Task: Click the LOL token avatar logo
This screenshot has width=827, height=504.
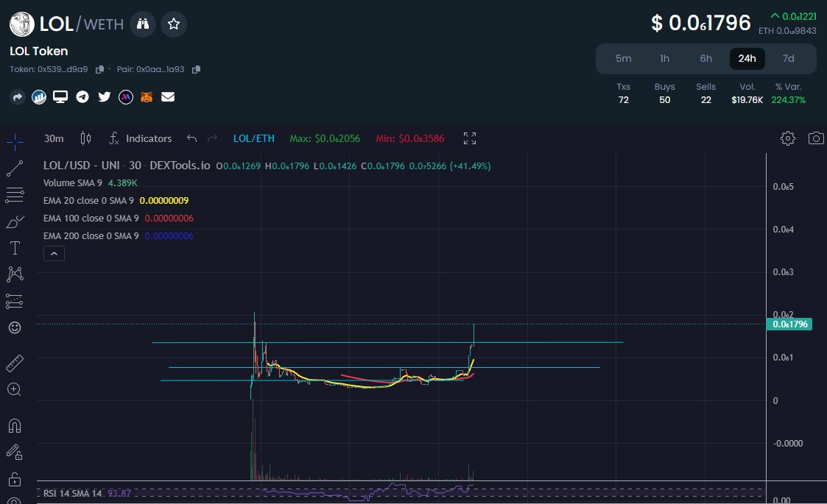Action: [x=22, y=24]
